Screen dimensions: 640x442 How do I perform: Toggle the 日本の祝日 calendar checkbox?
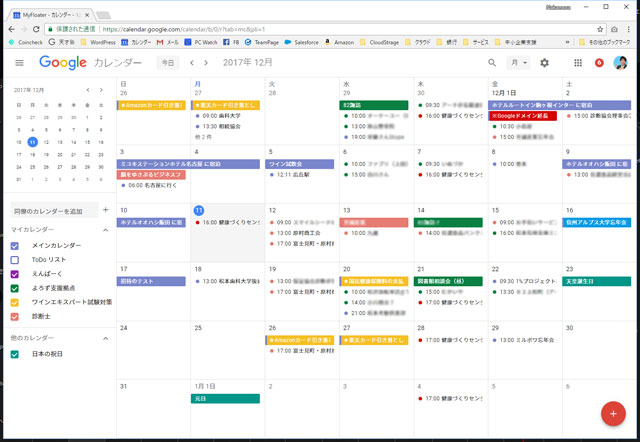tap(15, 353)
